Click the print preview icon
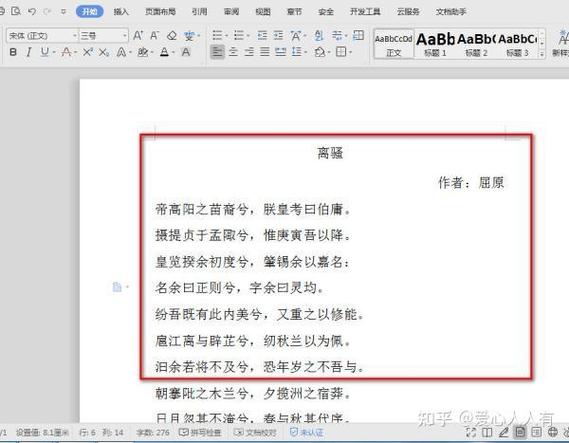 16,11
